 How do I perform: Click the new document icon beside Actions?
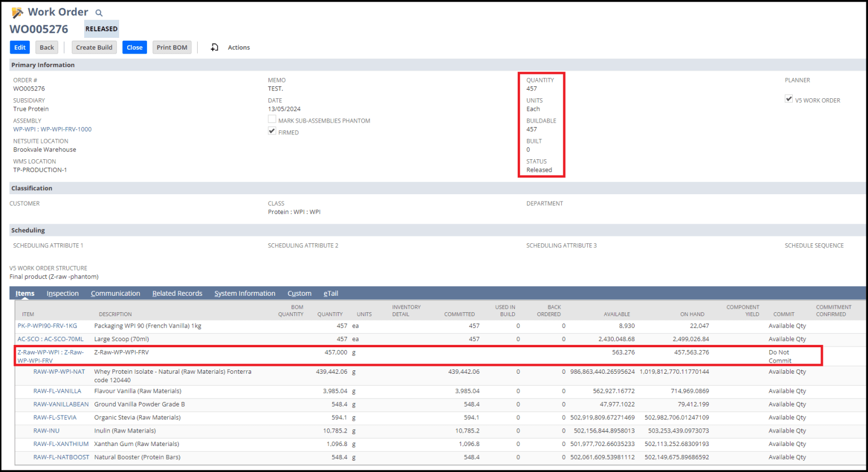tap(215, 47)
